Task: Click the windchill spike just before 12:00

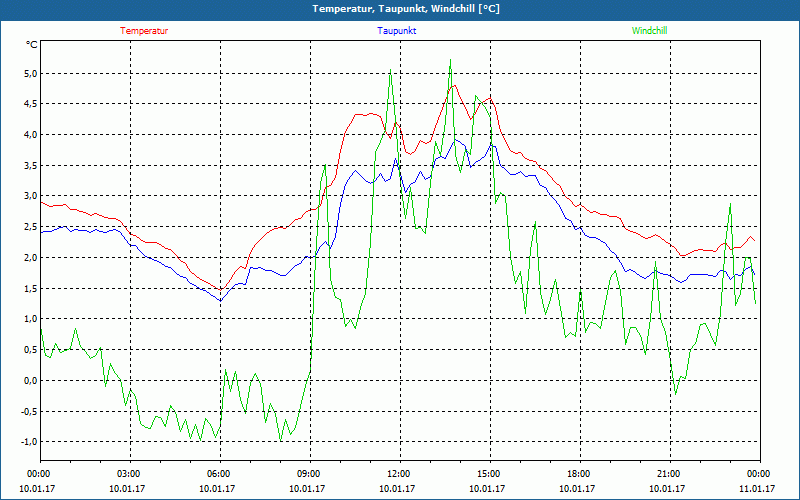Action: point(390,69)
